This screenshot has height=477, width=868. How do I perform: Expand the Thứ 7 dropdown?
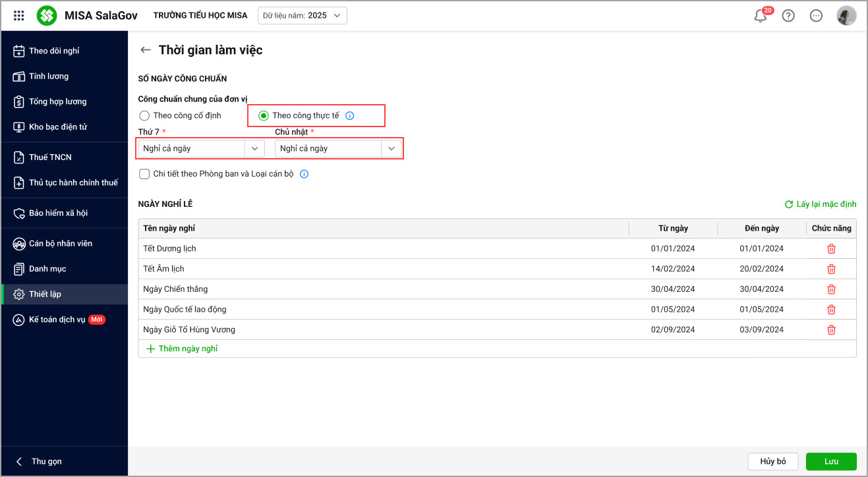254,148
